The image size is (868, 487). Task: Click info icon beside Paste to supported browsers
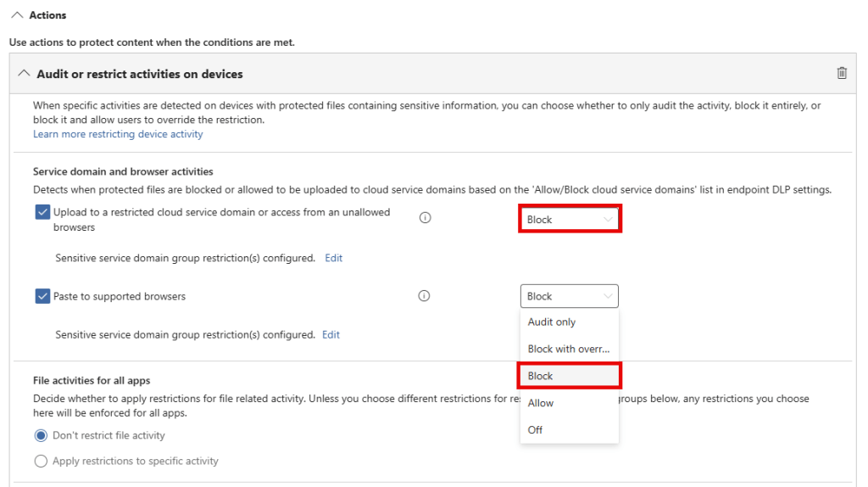point(425,296)
